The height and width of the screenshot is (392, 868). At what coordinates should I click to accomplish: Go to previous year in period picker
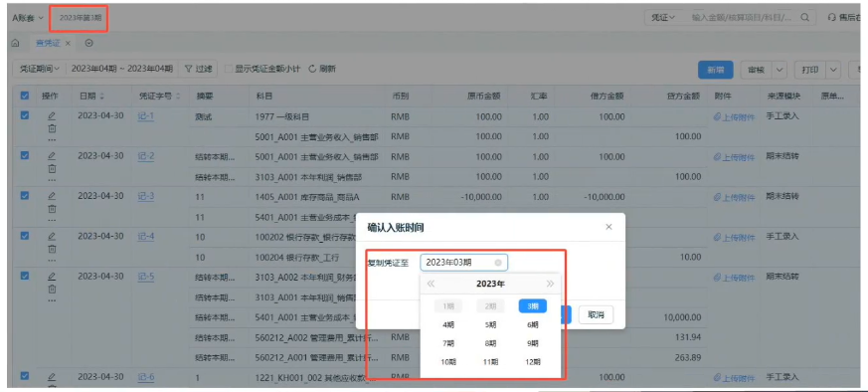tap(431, 284)
